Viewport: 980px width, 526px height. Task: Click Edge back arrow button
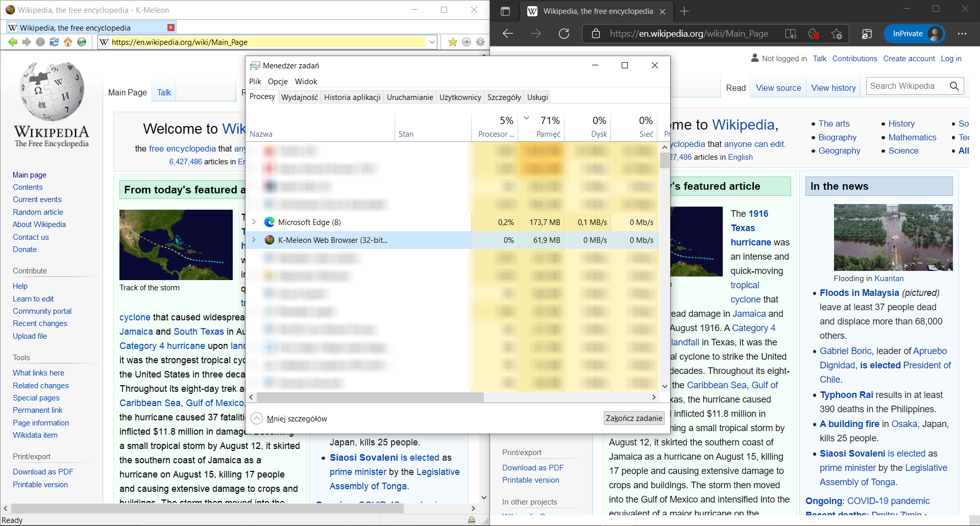(507, 34)
